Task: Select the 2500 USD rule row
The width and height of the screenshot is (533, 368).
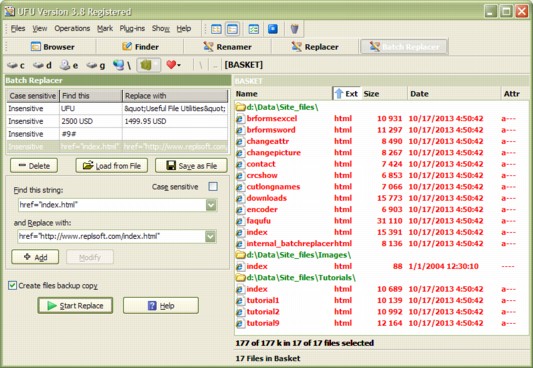Action: [117, 121]
